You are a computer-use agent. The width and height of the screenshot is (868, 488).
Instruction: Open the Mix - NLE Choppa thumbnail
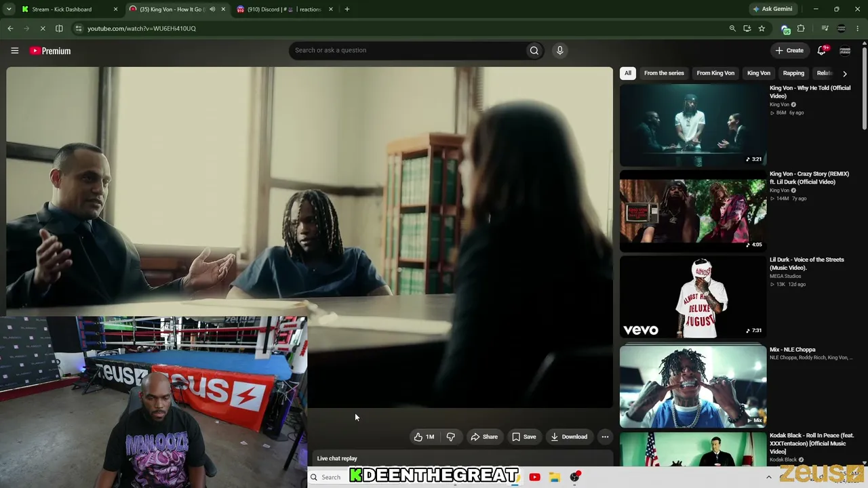693,386
